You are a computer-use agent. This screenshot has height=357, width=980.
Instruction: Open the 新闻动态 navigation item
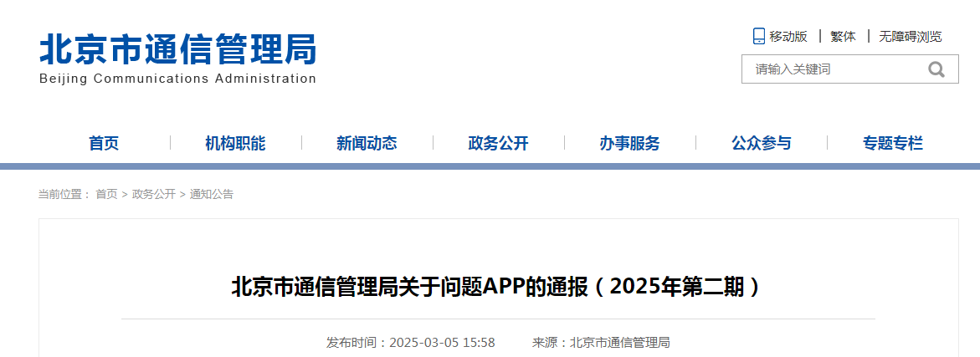(367, 144)
